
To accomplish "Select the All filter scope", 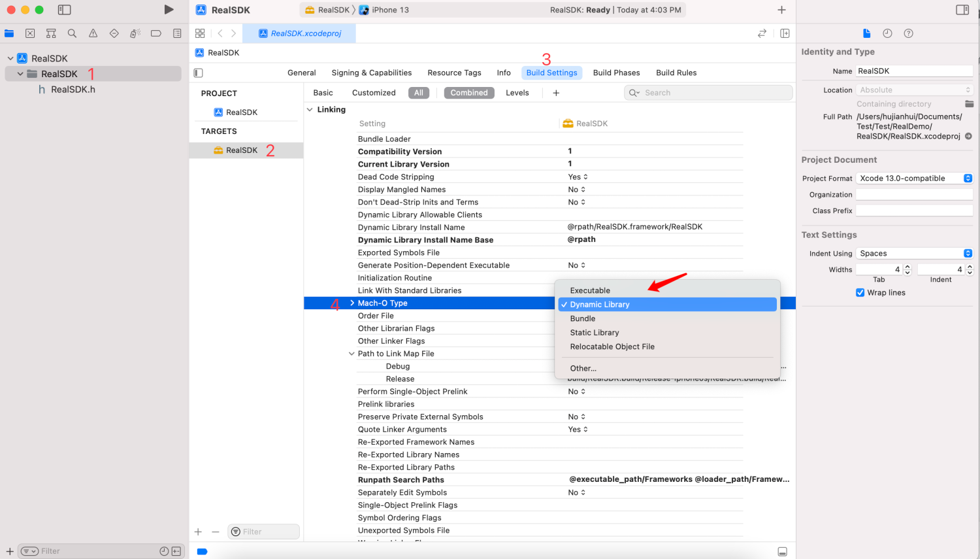I will pos(419,93).
